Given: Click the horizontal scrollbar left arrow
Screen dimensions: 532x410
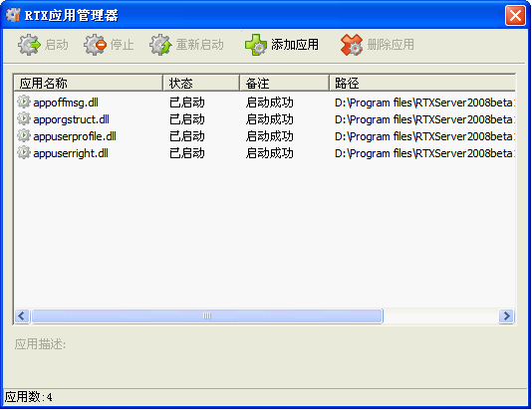Looking at the screenshot, I should pos(22,316).
